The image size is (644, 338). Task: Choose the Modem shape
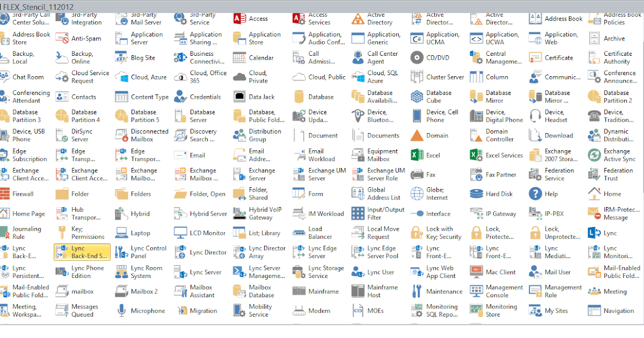[312, 311]
